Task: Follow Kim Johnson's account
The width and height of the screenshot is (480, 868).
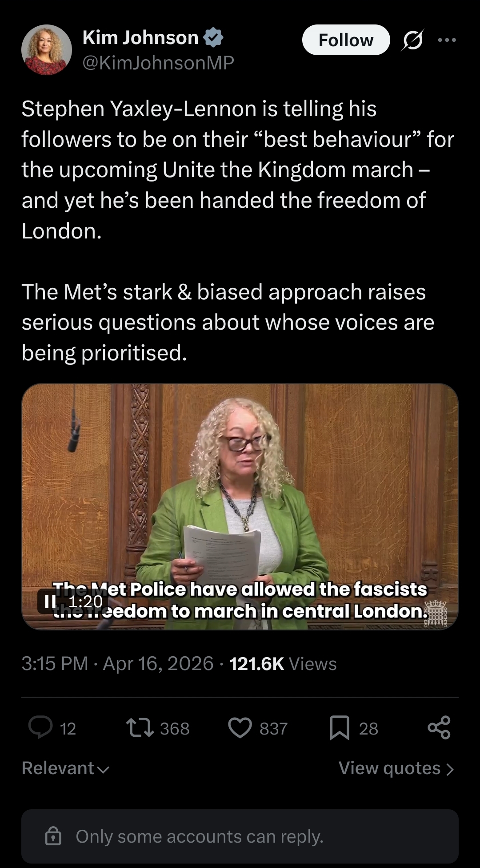Action: tap(346, 40)
